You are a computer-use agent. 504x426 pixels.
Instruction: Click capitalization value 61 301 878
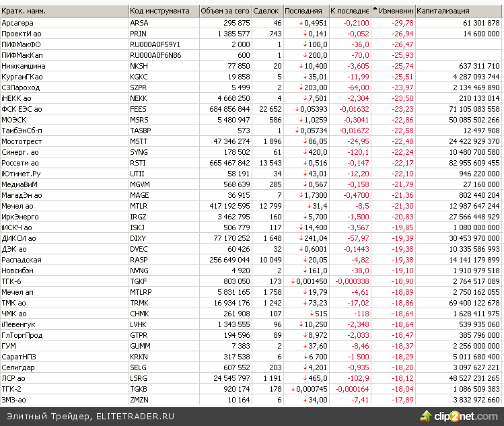481,23
